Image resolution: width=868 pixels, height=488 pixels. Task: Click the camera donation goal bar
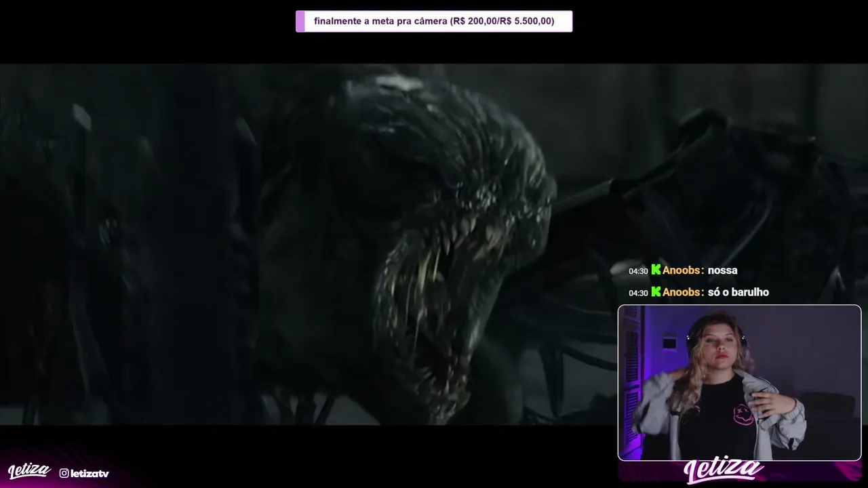[434, 21]
